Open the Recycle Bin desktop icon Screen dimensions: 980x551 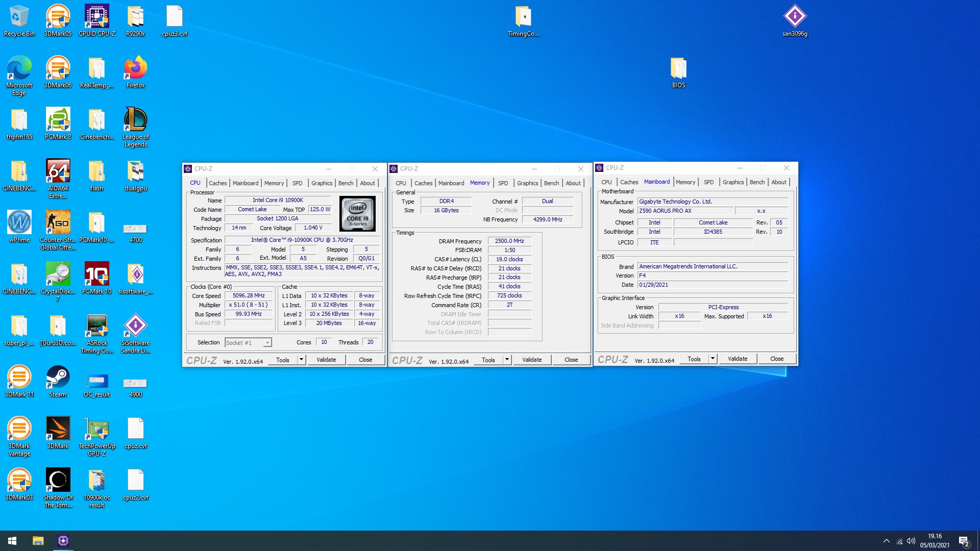pos(19,20)
